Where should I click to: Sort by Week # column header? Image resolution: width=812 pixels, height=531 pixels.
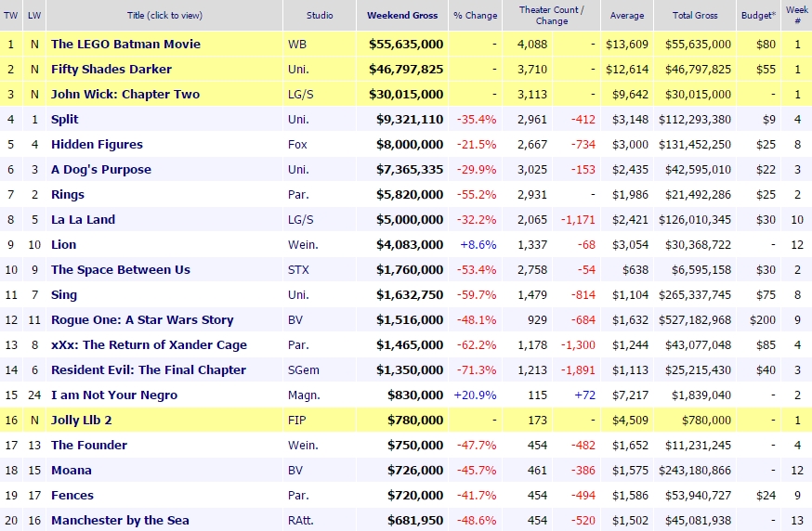coord(797,16)
